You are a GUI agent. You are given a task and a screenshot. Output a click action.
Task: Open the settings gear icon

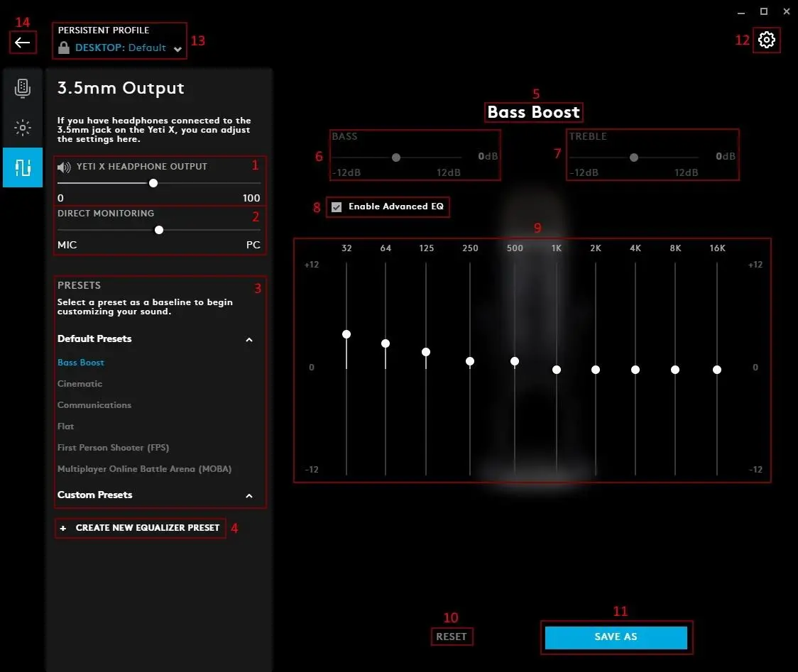pos(767,40)
